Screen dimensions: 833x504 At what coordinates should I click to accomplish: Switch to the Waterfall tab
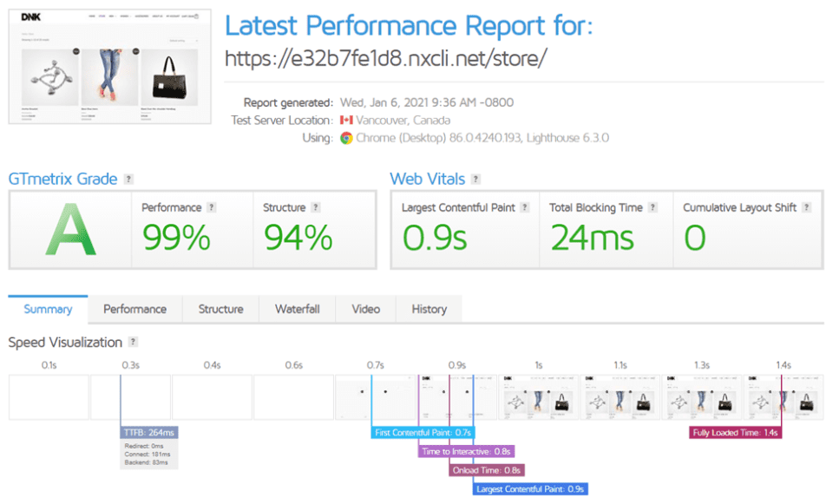(297, 309)
